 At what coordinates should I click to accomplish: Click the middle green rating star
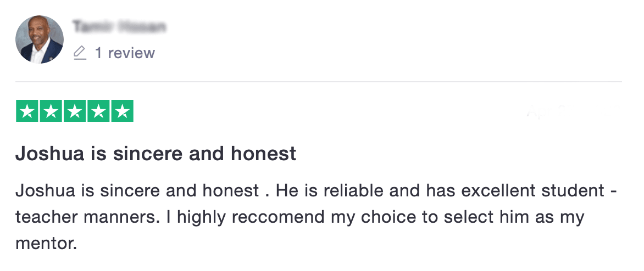[75, 111]
